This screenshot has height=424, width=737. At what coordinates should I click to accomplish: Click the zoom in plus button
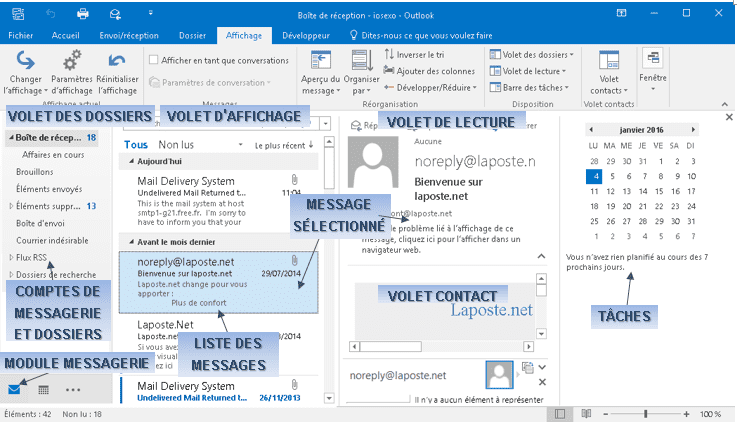point(686,414)
